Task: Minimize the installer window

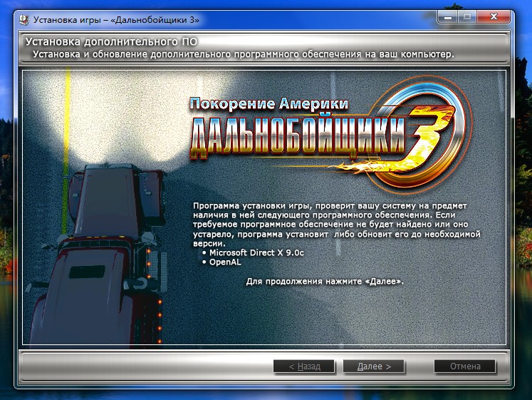Action: pyautogui.click(x=448, y=16)
